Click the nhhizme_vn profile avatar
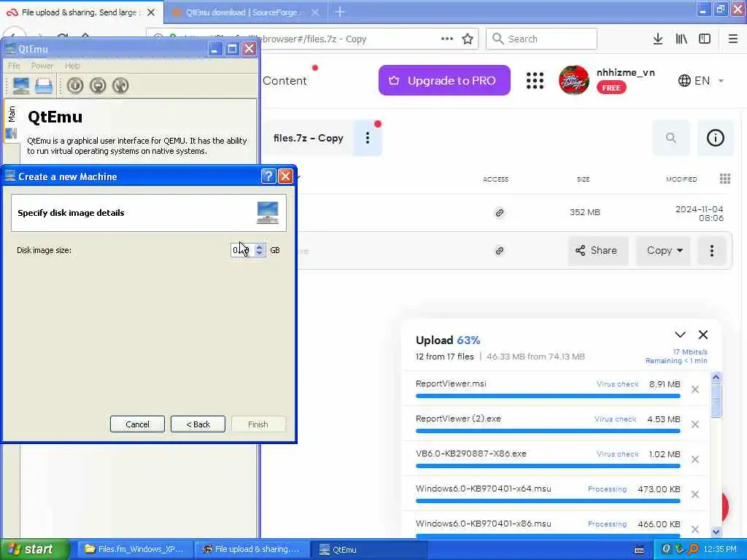The width and height of the screenshot is (747, 560). 573,80
